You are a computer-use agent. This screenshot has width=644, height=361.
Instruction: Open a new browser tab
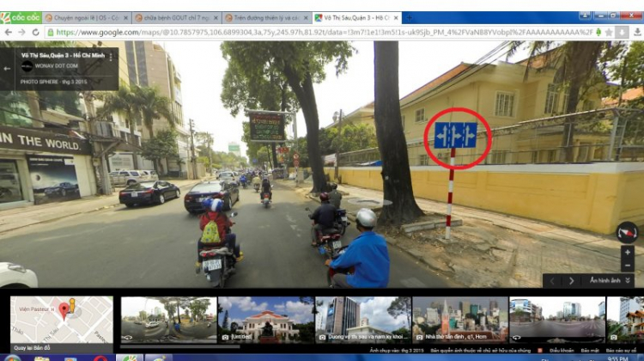(x=409, y=18)
